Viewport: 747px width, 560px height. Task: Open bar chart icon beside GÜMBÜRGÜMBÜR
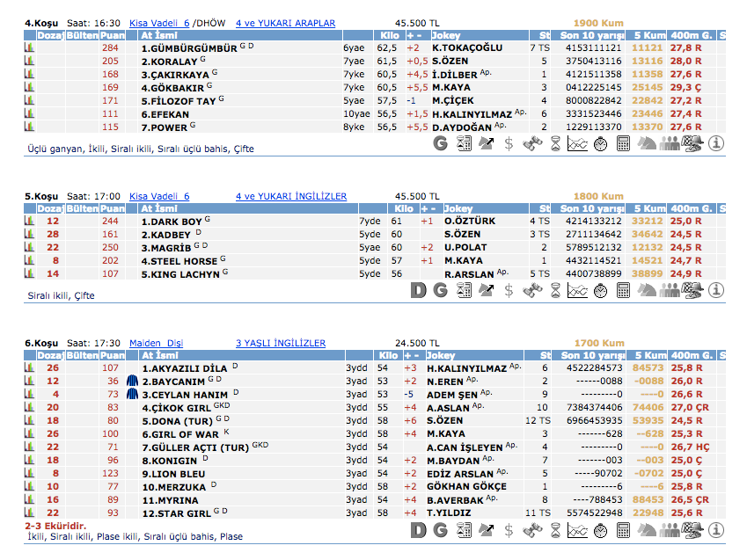[x=29, y=48]
